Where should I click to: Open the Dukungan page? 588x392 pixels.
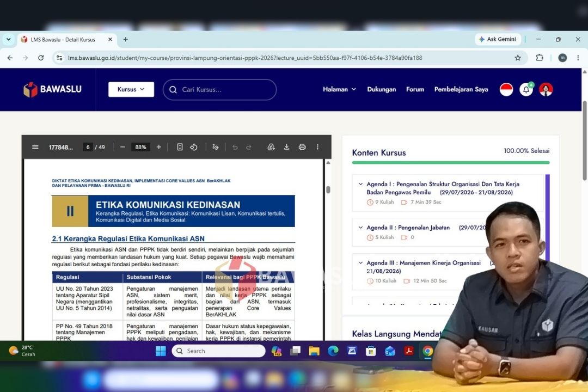381,89
